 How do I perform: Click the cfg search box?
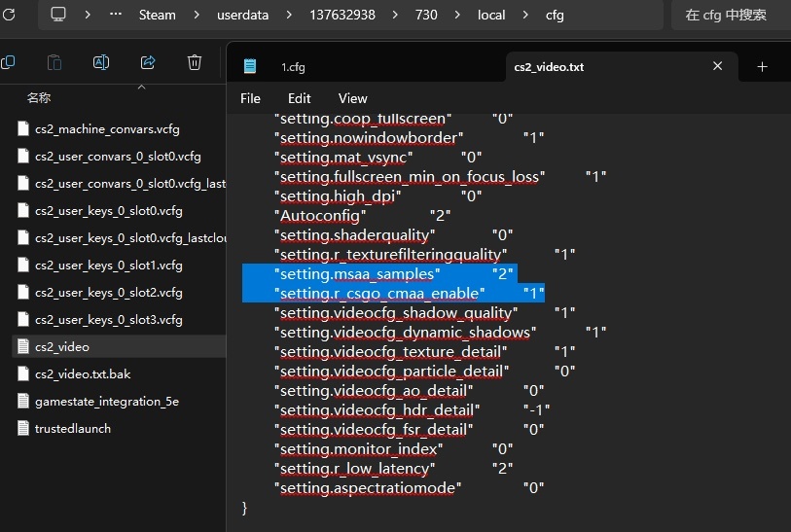[x=731, y=16]
